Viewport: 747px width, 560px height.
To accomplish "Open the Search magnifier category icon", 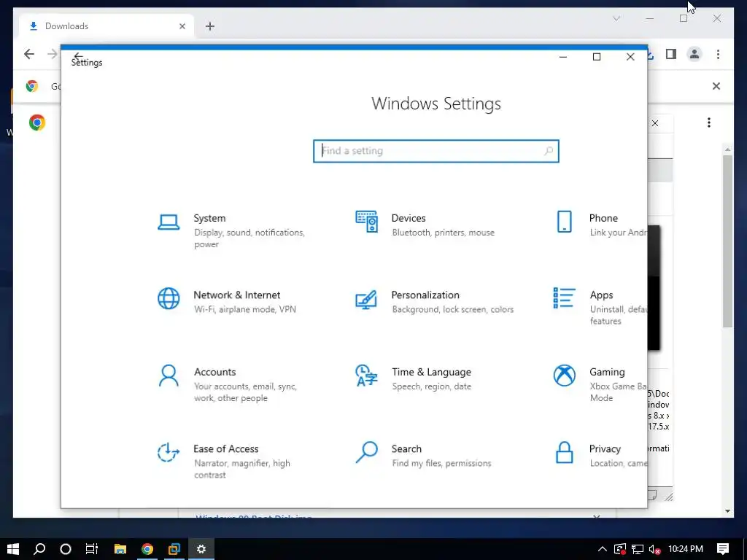I will click(x=366, y=452).
